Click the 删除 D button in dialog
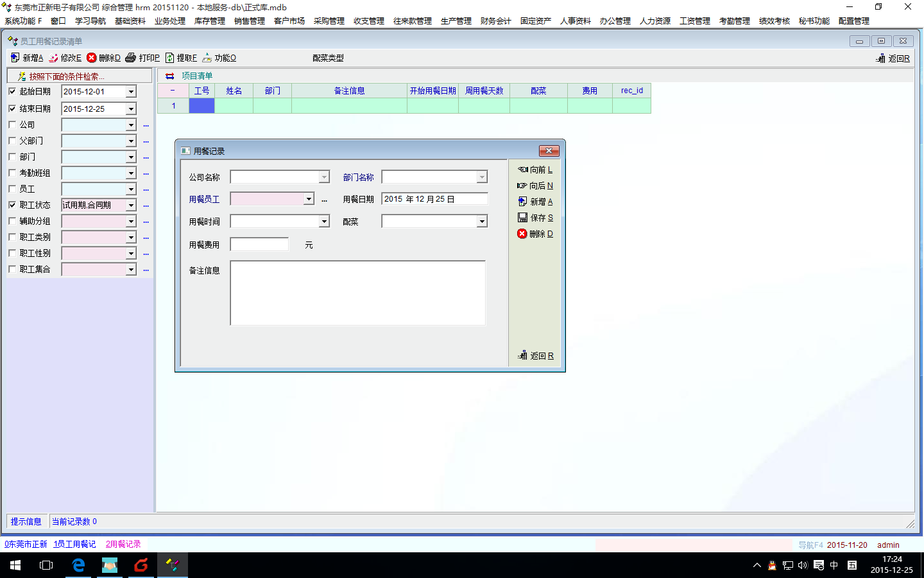Viewport: 924px width, 578px height. (535, 234)
